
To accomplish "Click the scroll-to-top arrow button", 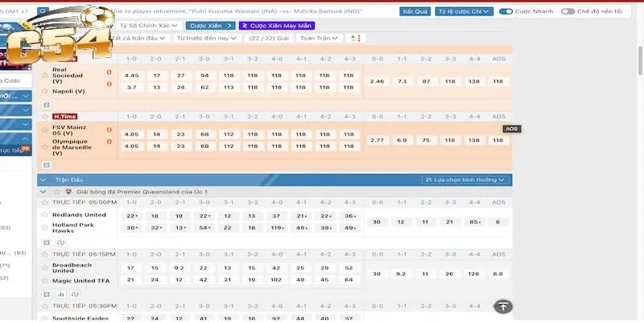I will [x=502, y=306].
